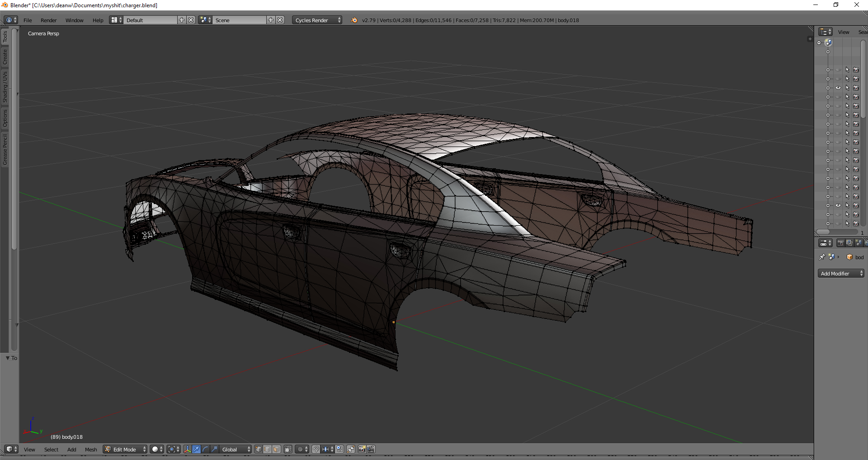
Task: Click the Blender logo splash icon
Action: pos(354,20)
